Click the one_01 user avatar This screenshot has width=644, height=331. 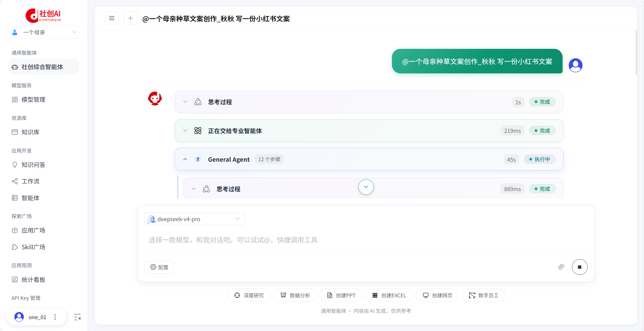coord(19,317)
